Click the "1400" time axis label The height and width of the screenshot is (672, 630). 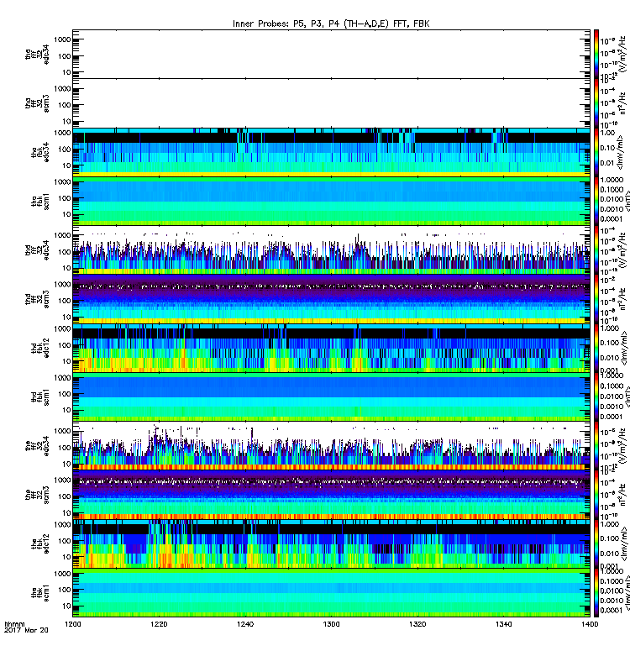pyautogui.click(x=590, y=624)
